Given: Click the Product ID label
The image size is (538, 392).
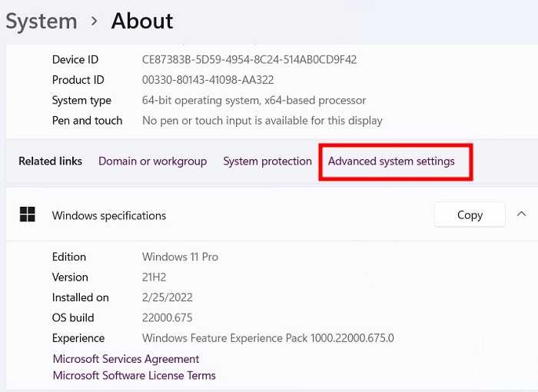Looking at the screenshot, I should click(x=78, y=80).
